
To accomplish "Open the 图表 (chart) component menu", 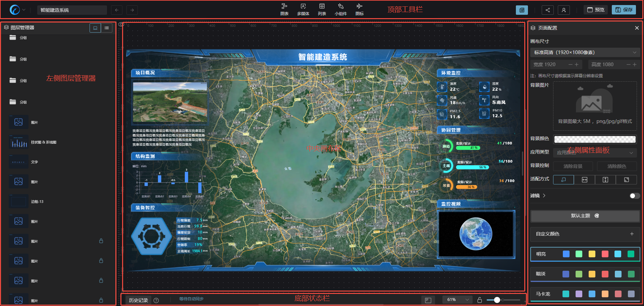I will tap(284, 9).
